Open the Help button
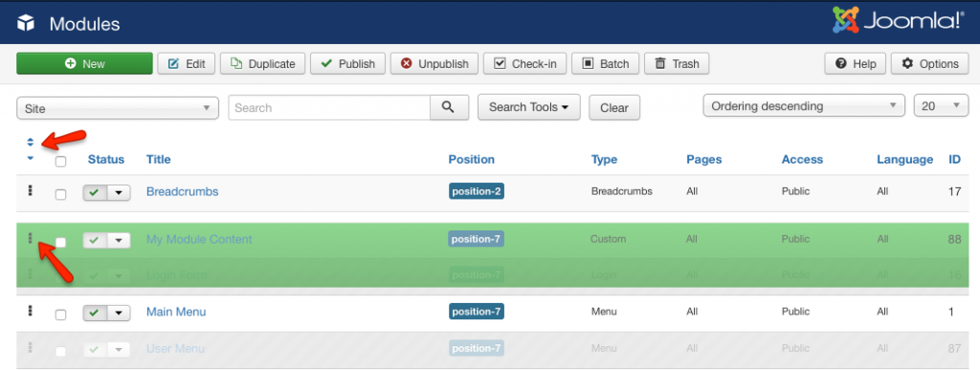Viewport: 980px width, 370px height. click(x=855, y=64)
